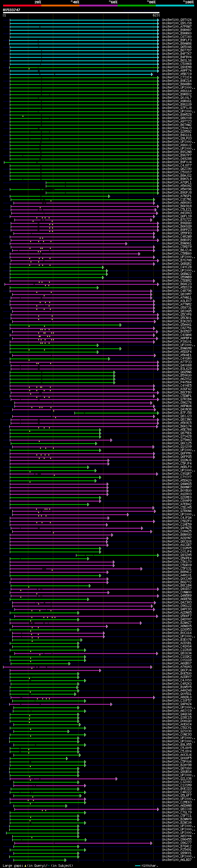Select hit label UniRef100_Q6BQR2

pos(177,264)
